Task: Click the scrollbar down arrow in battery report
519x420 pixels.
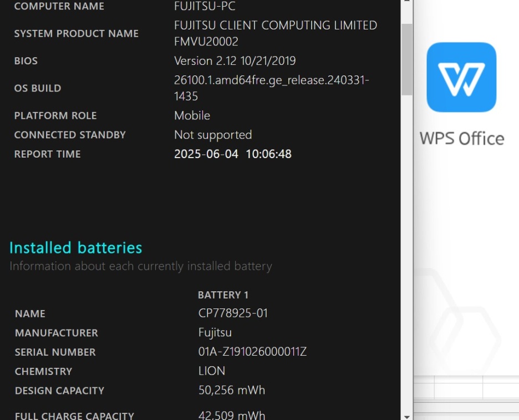Action: point(407,417)
